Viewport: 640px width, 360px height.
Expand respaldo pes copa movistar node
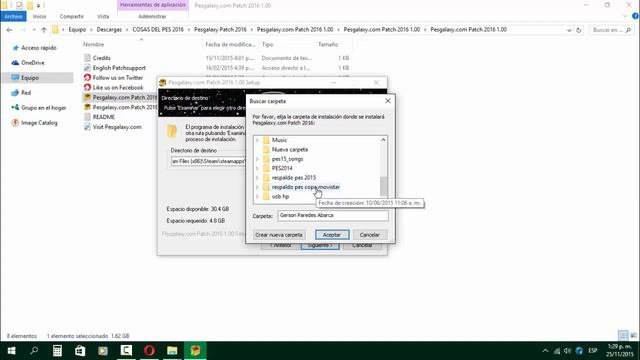point(257,187)
